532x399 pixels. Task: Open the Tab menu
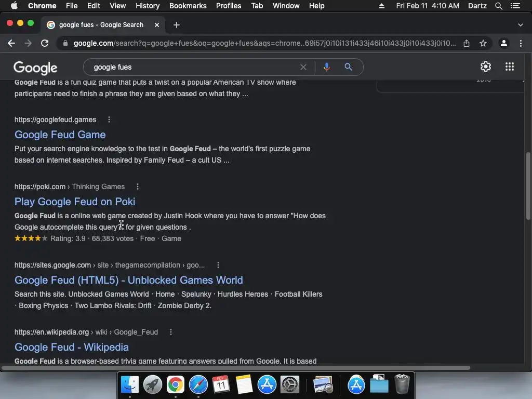pyautogui.click(x=257, y=6)
